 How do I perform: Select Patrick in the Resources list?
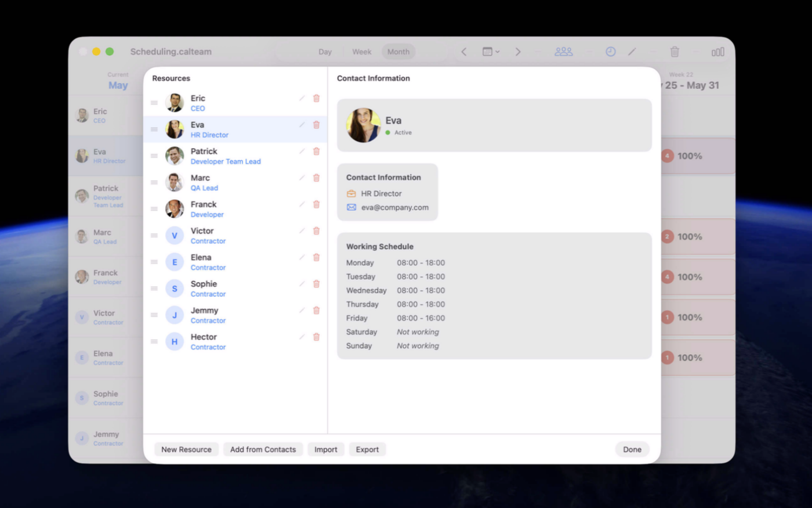[235, 156]
